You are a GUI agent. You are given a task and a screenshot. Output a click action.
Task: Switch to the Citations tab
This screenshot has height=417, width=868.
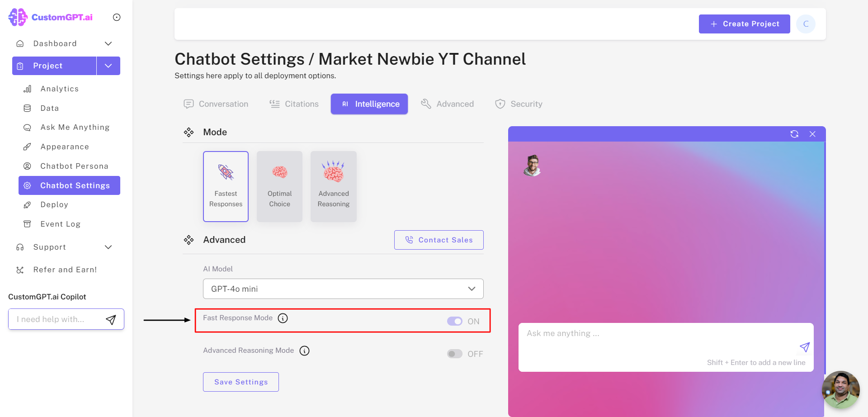tap(294, 104)
